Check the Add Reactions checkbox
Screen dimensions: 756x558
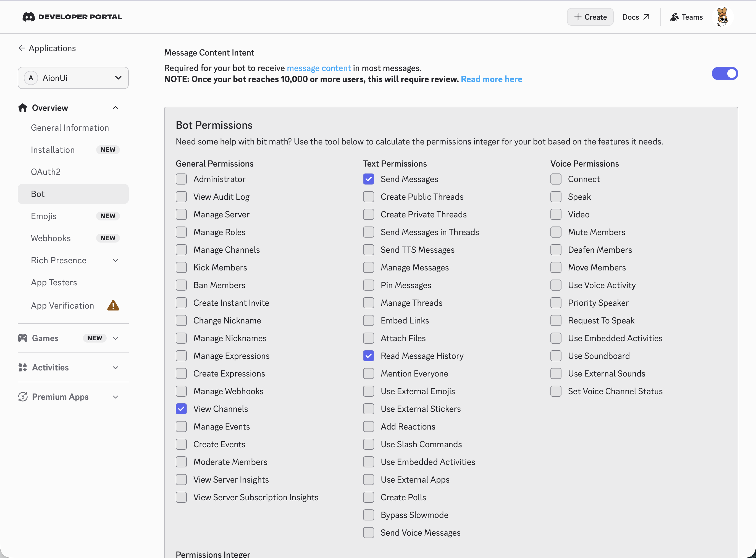pos(369,427)
